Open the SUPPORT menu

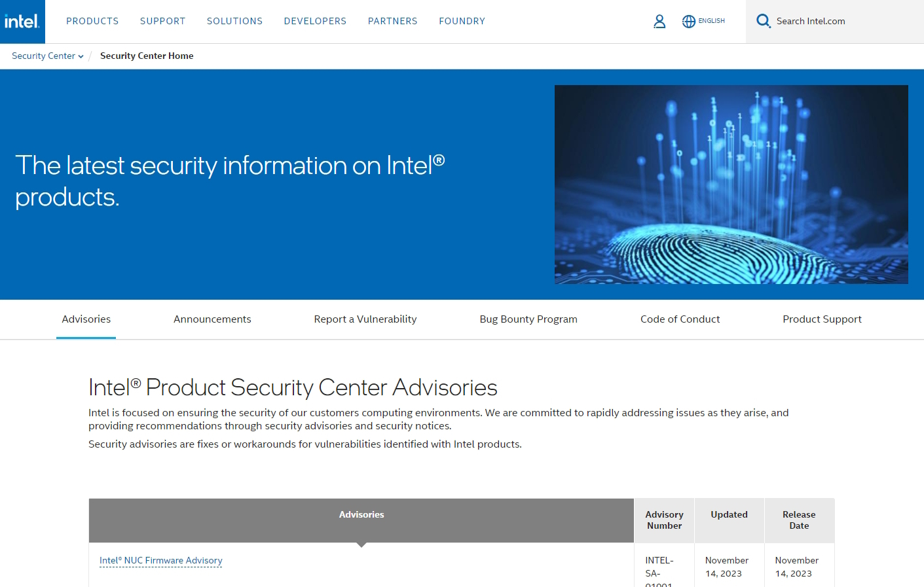pyautogui.click(x=162, y=21)
